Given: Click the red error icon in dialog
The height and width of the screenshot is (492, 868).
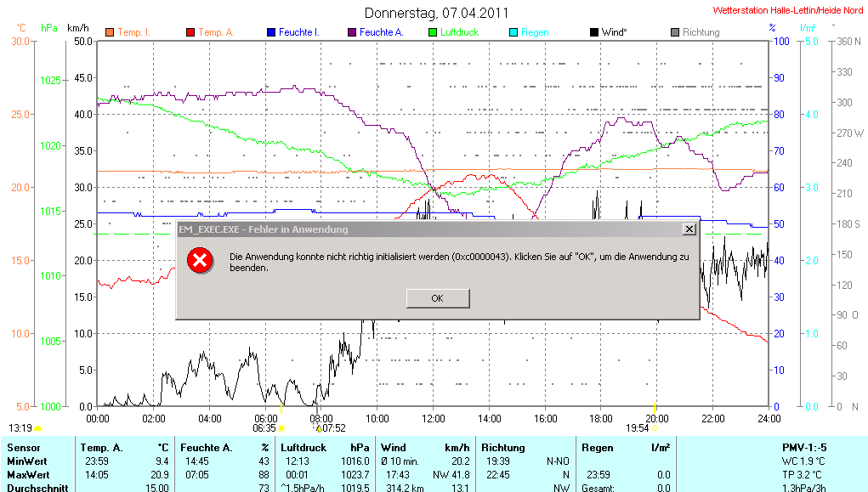Looking at the screenshot, I should coord(200,260).
